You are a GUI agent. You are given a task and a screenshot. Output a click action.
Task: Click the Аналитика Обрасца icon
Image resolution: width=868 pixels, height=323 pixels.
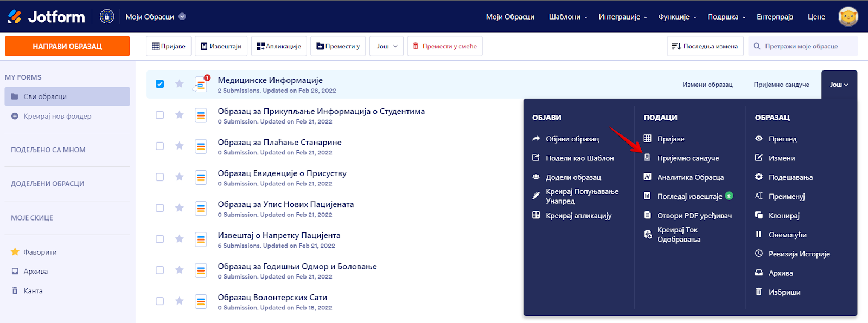tap(647, 177)
